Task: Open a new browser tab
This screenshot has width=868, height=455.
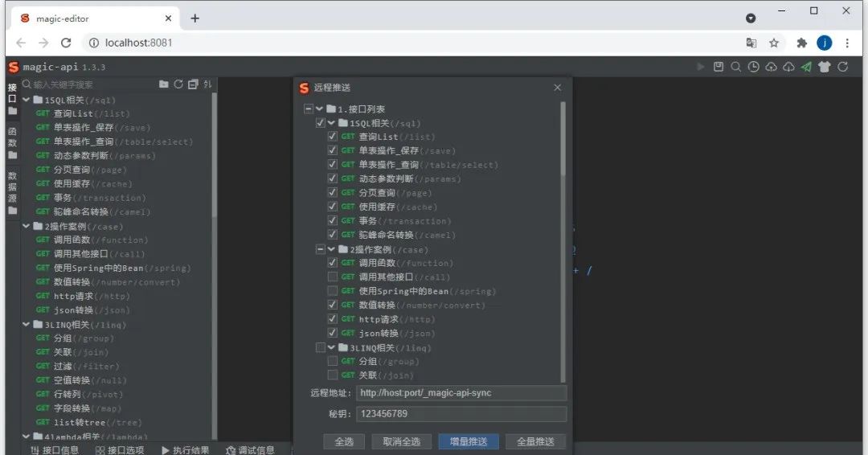Action: tap(194, 18)
